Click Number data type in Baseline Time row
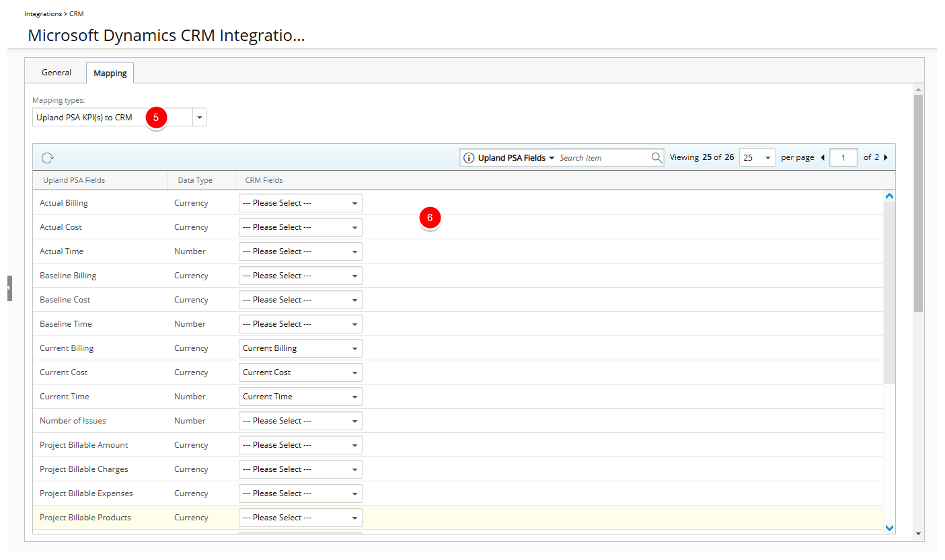This screenshot has width=945, height=560. tap(190, 324)
